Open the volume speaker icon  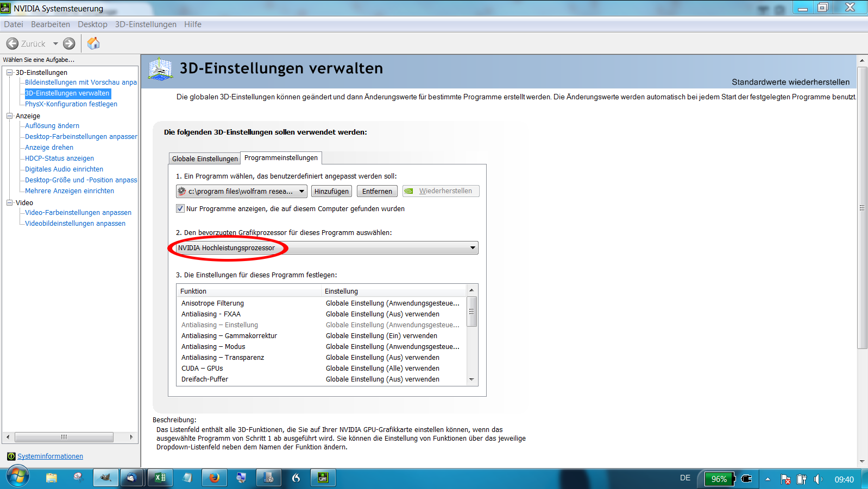[x=818, y=479]
